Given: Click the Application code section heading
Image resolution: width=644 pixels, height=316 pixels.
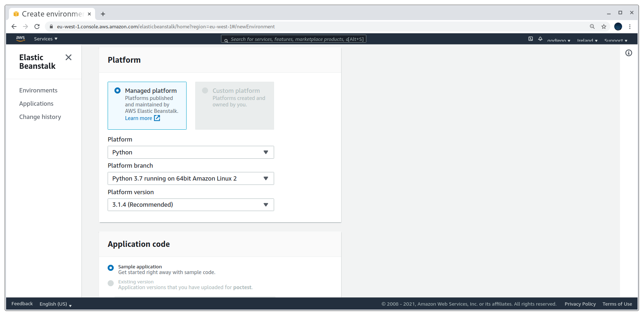Looking at the screenshot, I should pyautogui.click(x=138, y=244).
